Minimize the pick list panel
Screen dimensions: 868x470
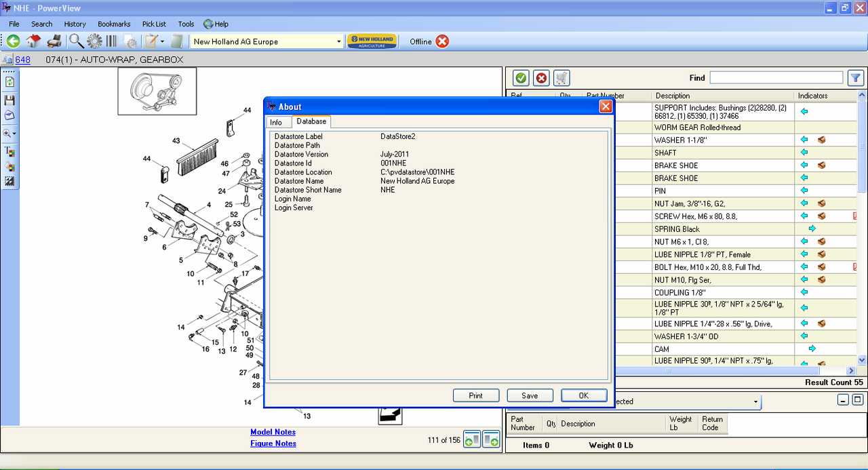pyautogui.click(x=843, y=400)
